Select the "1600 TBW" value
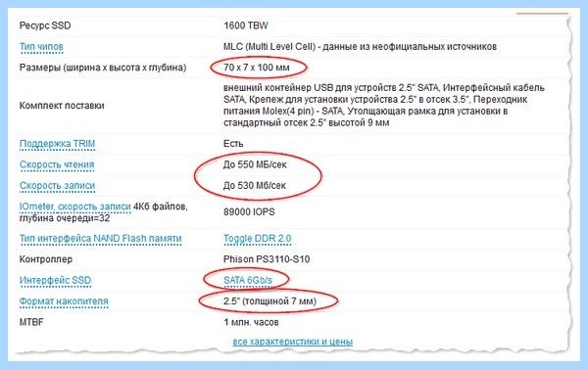This screenshot has height=369, width=588. point(246,25)
